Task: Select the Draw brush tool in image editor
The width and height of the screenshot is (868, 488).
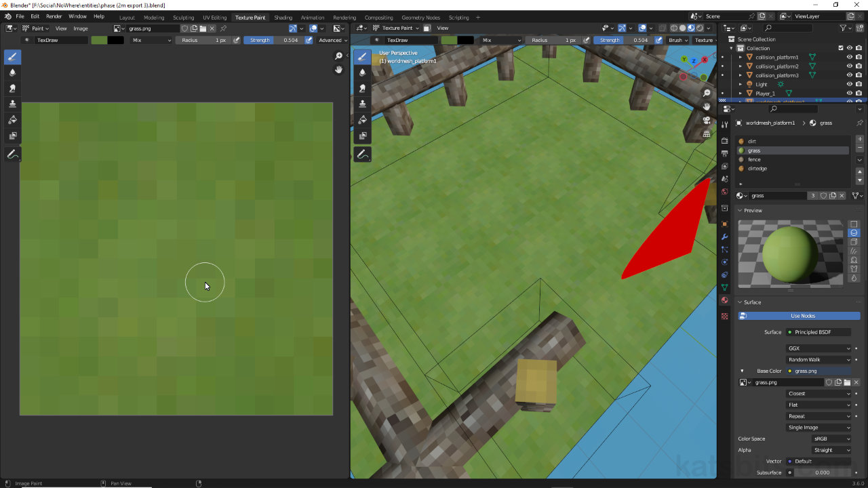Action: click(x=12, y=57)
